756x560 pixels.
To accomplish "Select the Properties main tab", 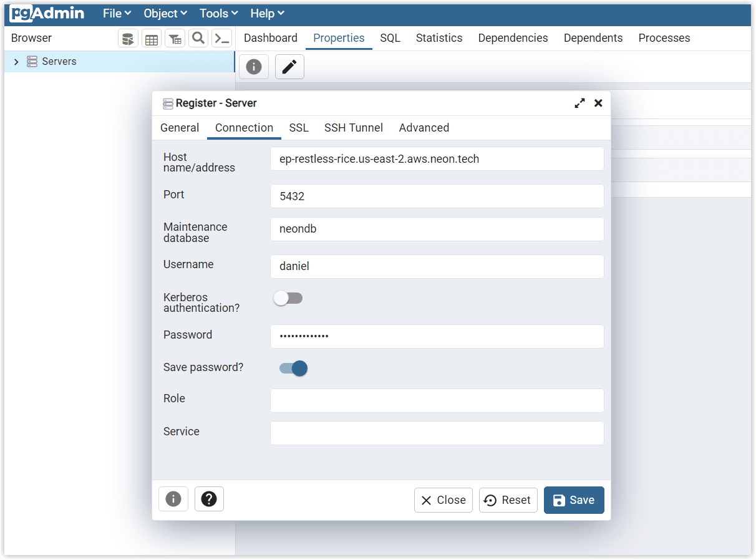I will pyautogui.click(x=339, y=38).
